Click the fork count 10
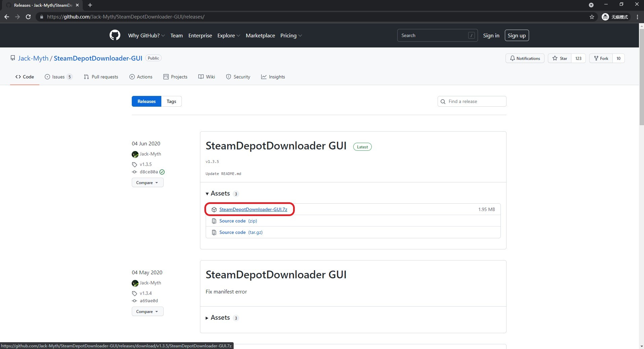 point(618,58)
